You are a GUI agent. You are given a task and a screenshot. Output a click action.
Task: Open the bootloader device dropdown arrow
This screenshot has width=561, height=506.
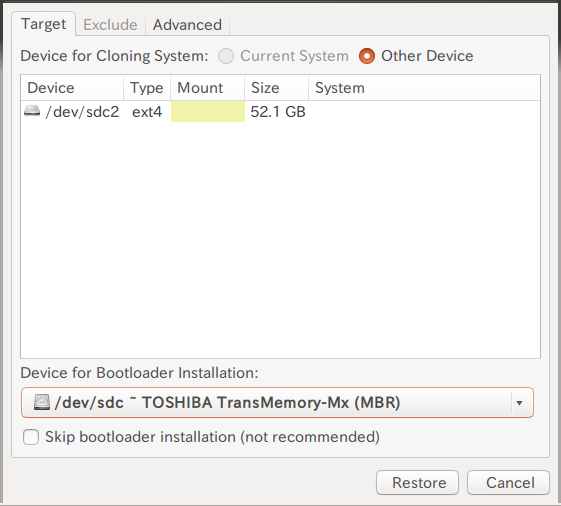click(x=519, y=403)
